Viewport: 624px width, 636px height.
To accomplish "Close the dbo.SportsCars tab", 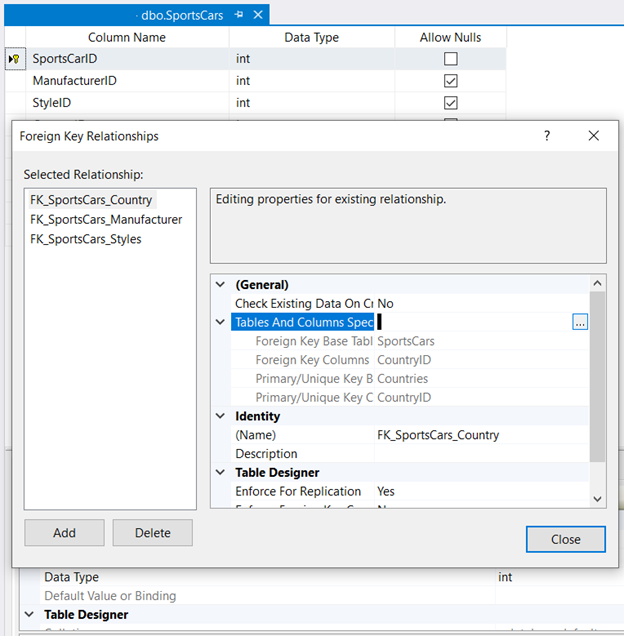I will [258, 15].
